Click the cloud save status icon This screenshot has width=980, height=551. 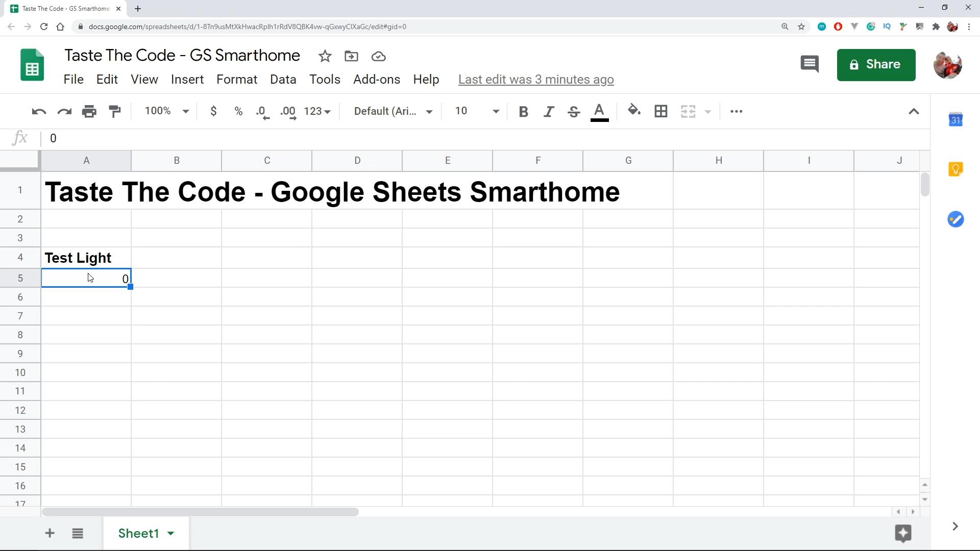pos(378,56)
